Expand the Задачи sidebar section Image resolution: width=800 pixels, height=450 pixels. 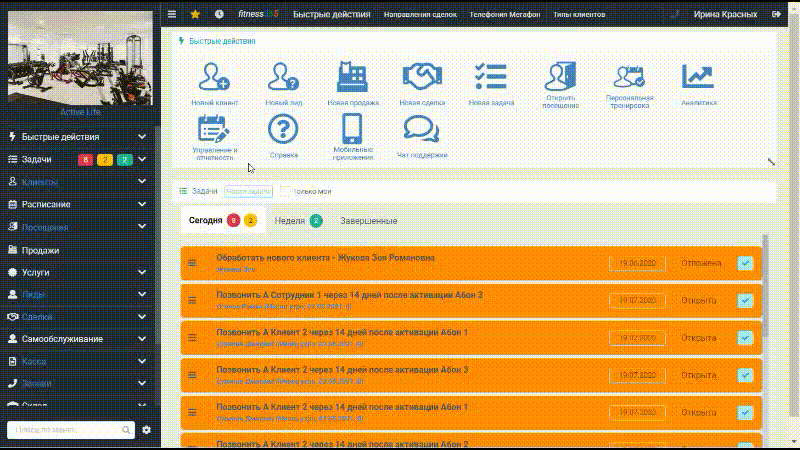coord(142,159)
